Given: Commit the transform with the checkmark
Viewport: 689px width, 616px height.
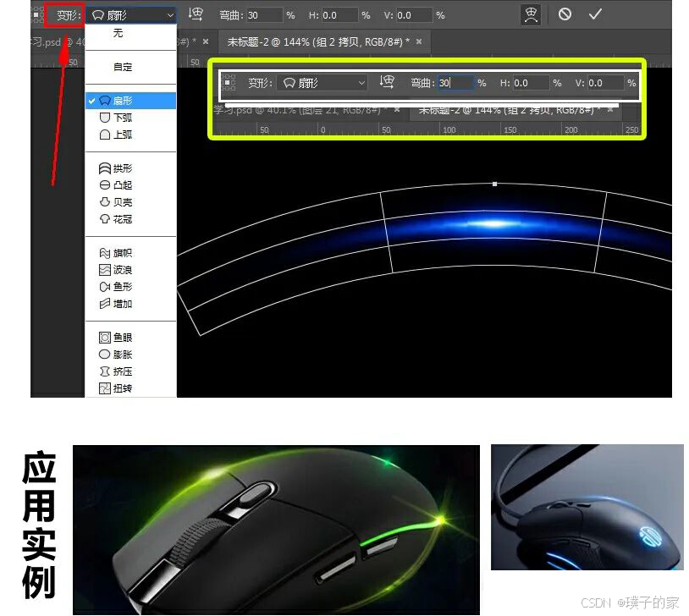Looking at the screenshot, I should pyautogui.click(x=595, y=14).
